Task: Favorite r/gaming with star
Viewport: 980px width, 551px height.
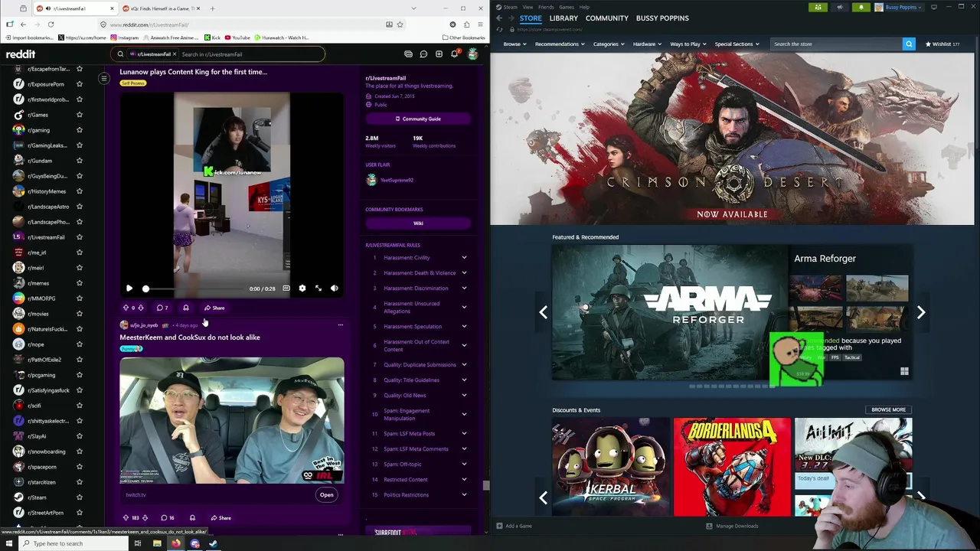Action: click(79, 130)
